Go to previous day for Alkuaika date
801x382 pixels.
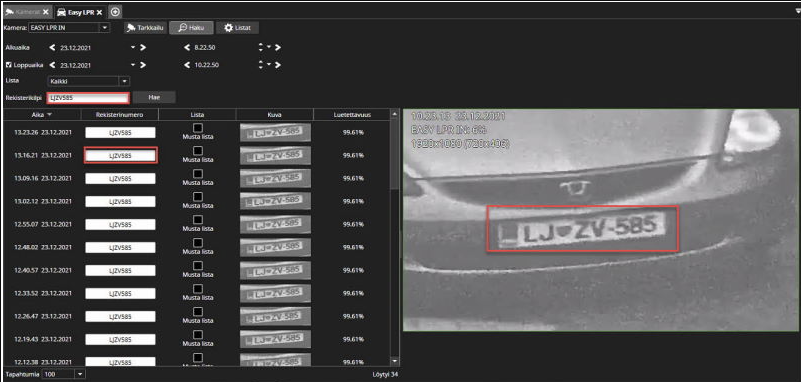(x=52, y=47)
